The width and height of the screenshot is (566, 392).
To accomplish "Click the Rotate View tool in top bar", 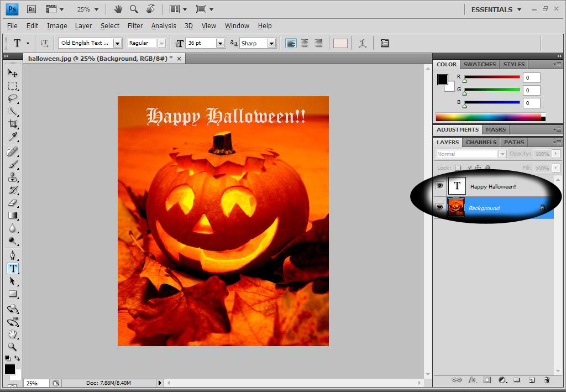I will coord(150,9).
